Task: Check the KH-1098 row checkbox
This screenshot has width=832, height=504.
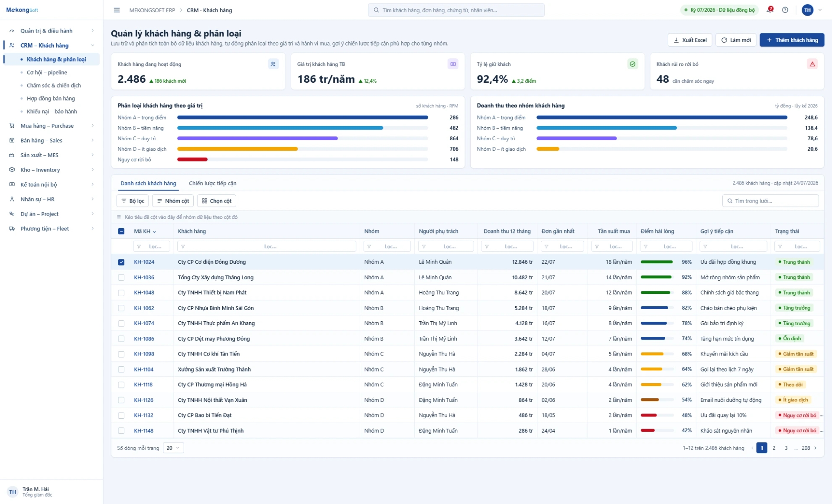Action: click(x=121, y=354)
